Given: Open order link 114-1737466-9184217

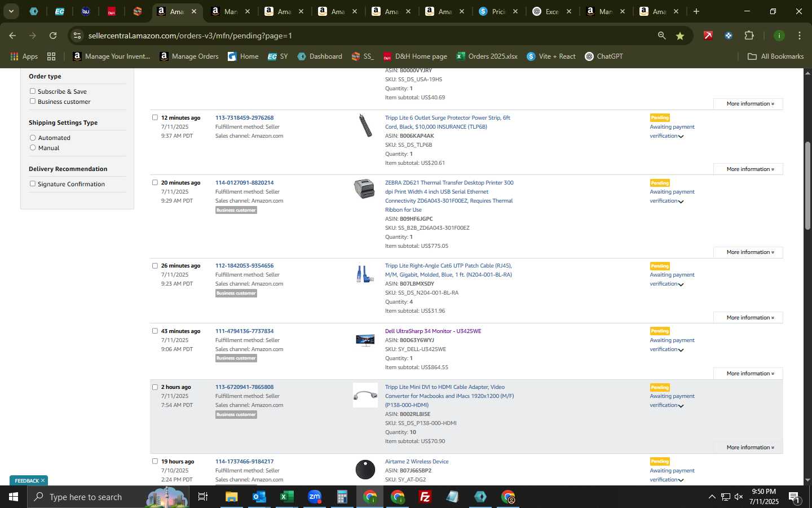Looking at the screenshot, I should click(x=244, y=461).
